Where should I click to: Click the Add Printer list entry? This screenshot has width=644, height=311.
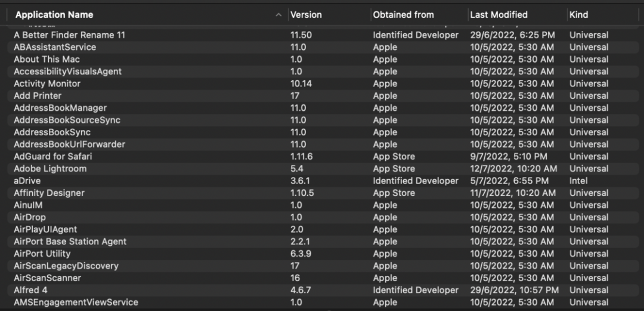pos(38,95)
